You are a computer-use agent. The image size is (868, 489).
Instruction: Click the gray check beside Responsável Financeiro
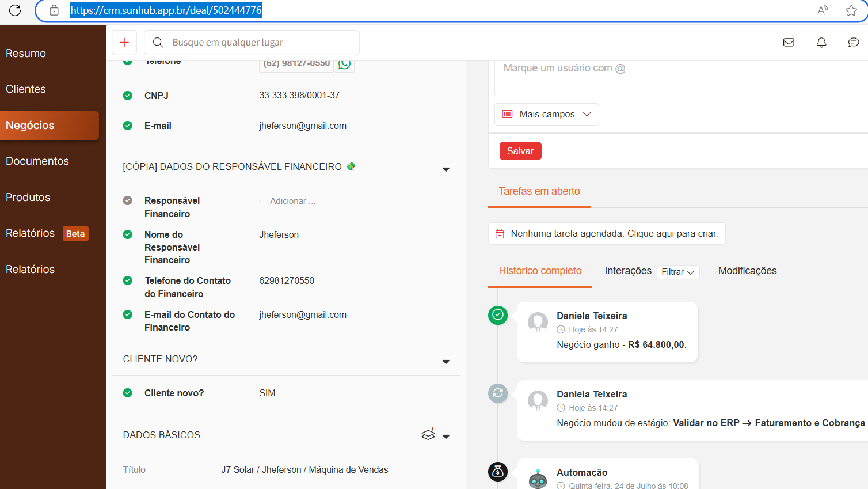coord(128,200)
